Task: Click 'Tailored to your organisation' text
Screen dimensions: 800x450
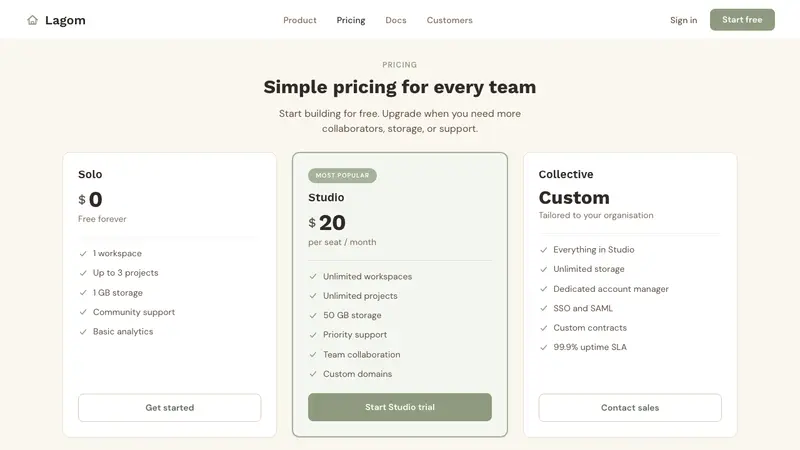Action: pyautogui.click(x=596, y=215)
